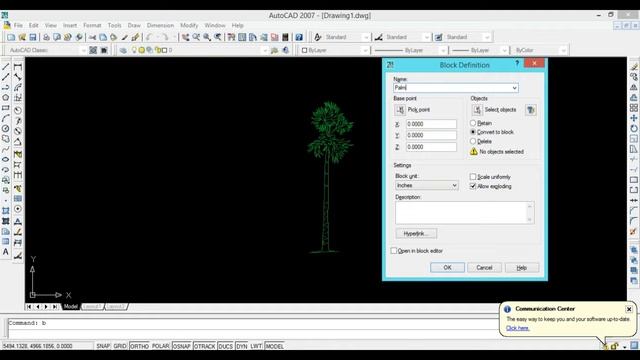Toggle ORTHO mode in status bar

[139, 346]
